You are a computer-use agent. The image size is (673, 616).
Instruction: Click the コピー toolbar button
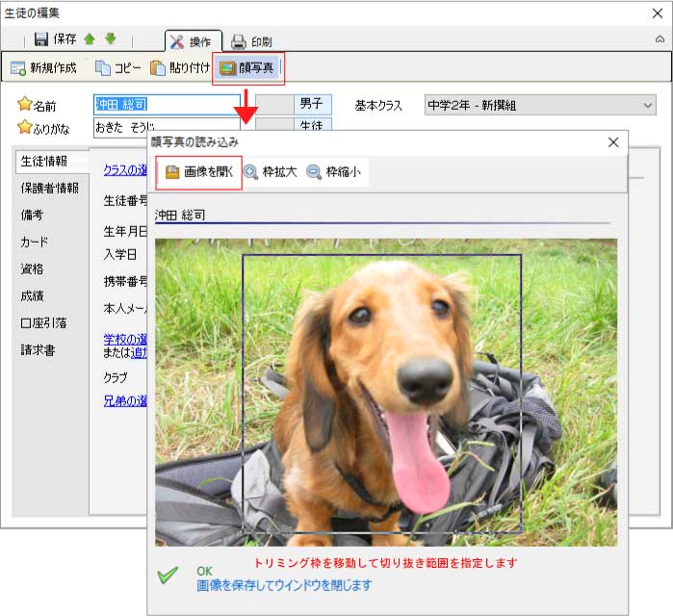pyautogui.click(x=117, y=67)
